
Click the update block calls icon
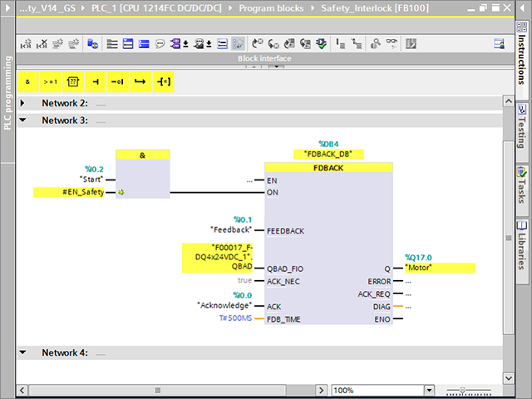(x=305, y=44)
